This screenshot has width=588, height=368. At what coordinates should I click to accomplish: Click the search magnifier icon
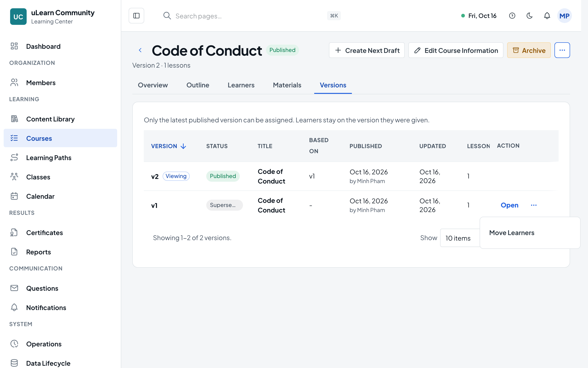pyautogui.click(x=167, y=16)
